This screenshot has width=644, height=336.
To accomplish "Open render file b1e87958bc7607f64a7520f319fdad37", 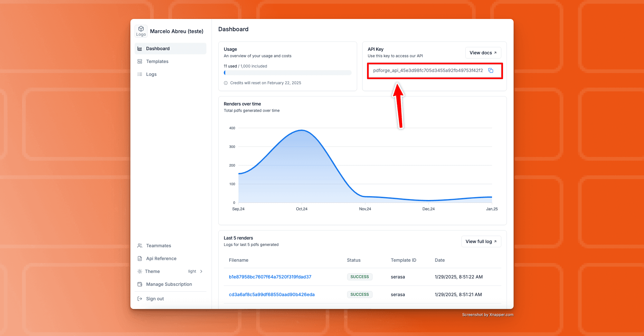I will click(270, 277).
